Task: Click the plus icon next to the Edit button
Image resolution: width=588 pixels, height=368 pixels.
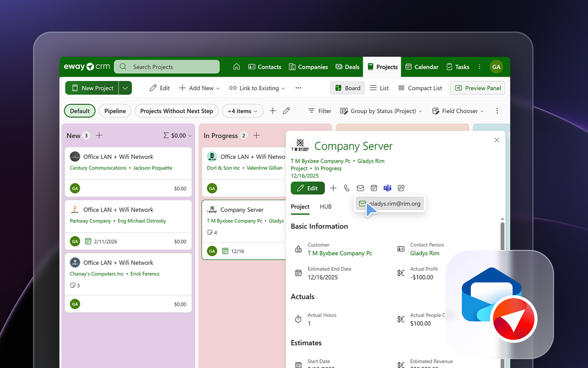Action: point(333,188)
